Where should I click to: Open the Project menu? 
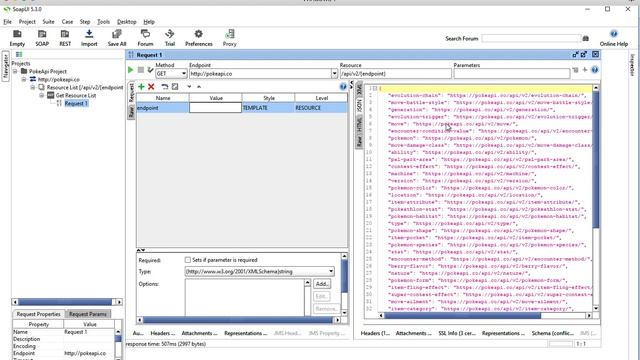27,22
